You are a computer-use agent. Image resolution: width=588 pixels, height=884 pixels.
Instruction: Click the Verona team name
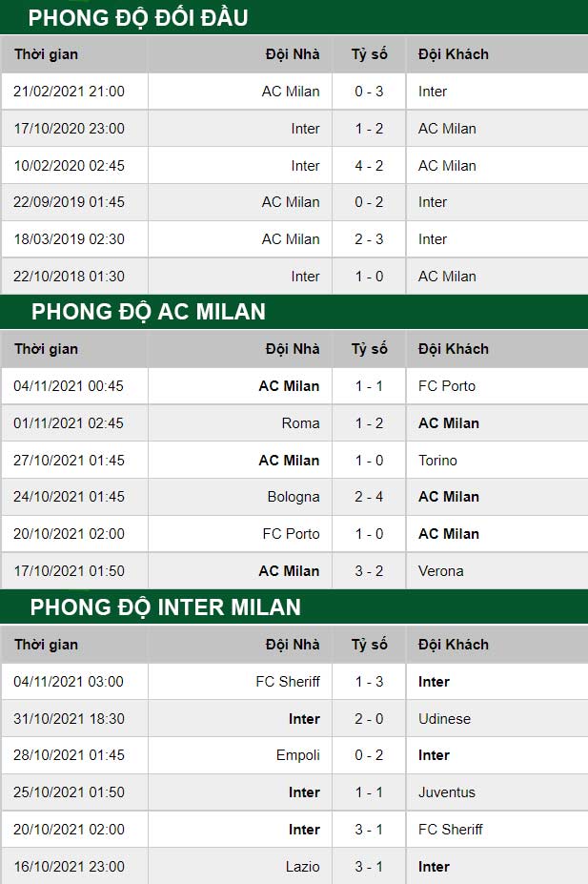coord(440,571)
